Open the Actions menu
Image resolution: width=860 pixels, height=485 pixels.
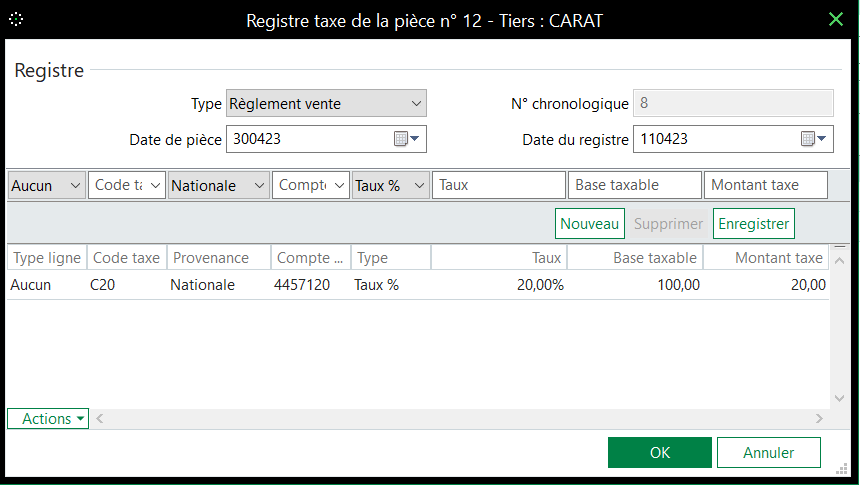coord(48,419)
